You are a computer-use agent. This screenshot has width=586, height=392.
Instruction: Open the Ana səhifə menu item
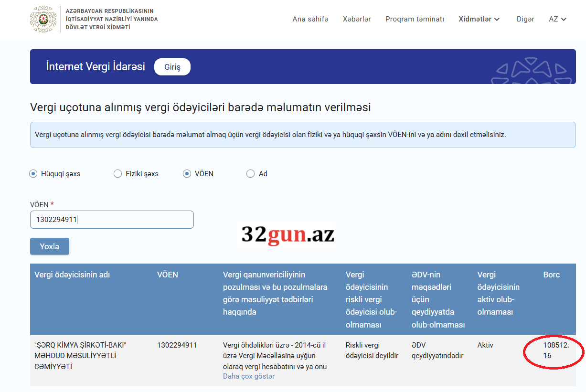tap(310, 19)
